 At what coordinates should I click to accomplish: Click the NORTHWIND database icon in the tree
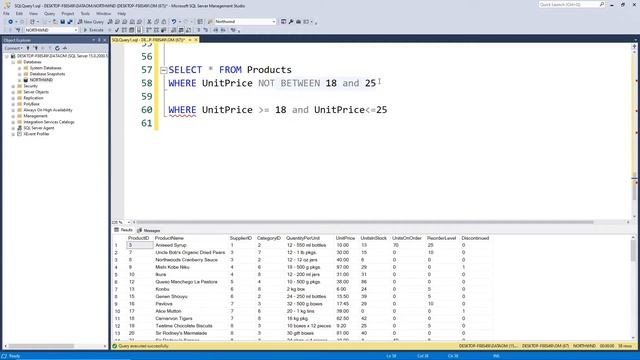click(x=26, y=80)
